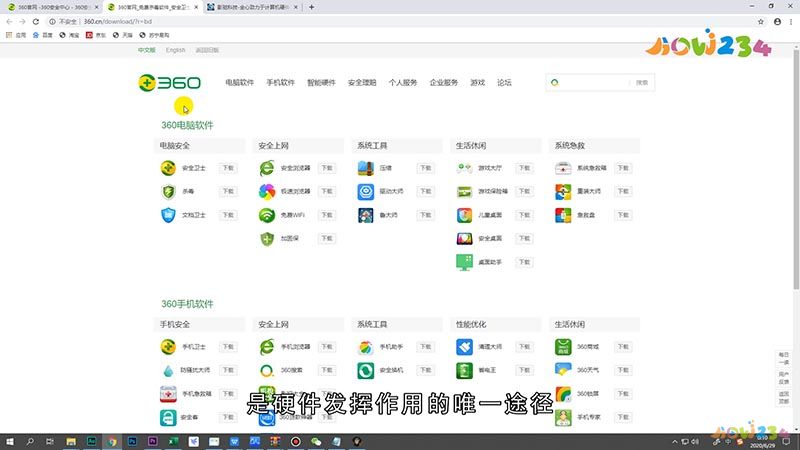Screen dimensions: 800x450
Task: Click the 360天气 weather icon
Action: coord(563,369)
